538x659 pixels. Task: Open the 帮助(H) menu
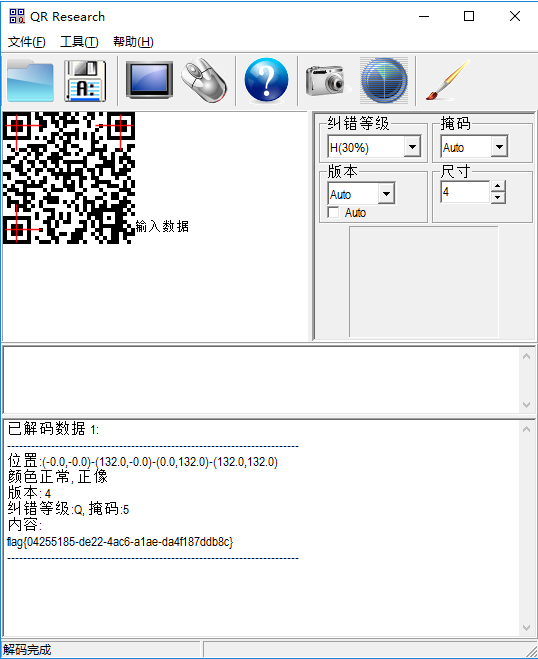pos(133,42)
